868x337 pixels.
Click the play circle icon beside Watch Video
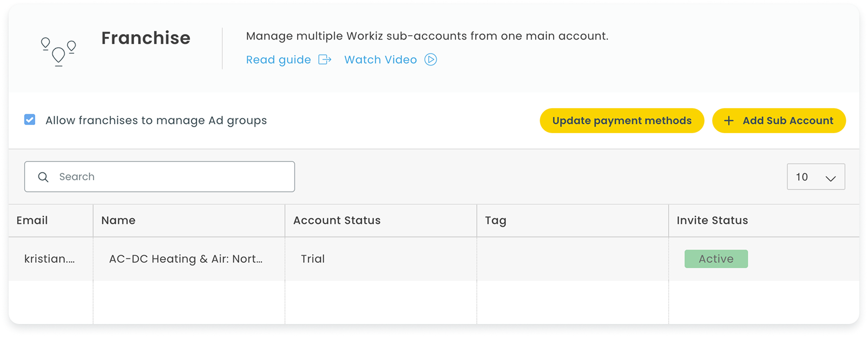[x=431, y=60]
